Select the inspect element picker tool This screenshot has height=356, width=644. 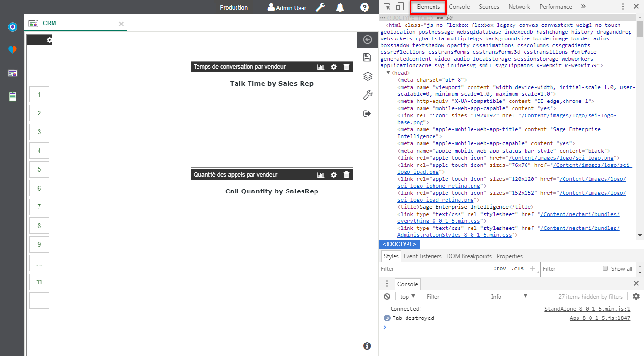point(387,7)
